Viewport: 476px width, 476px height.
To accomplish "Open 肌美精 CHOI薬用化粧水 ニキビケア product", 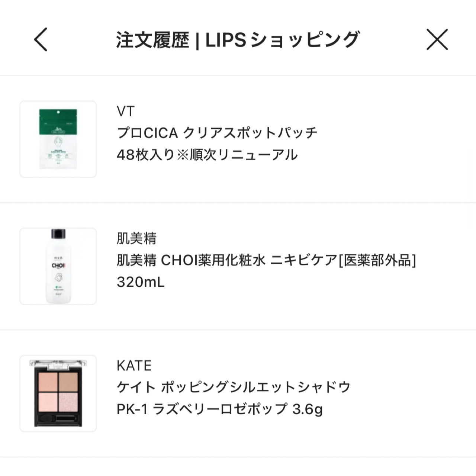I will (x=266, y=260).
